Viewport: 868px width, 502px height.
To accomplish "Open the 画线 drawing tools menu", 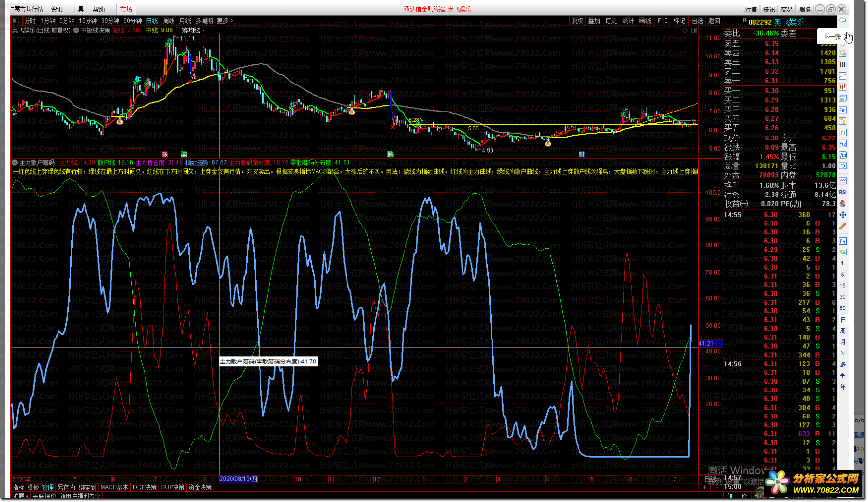I will (645, 21).
